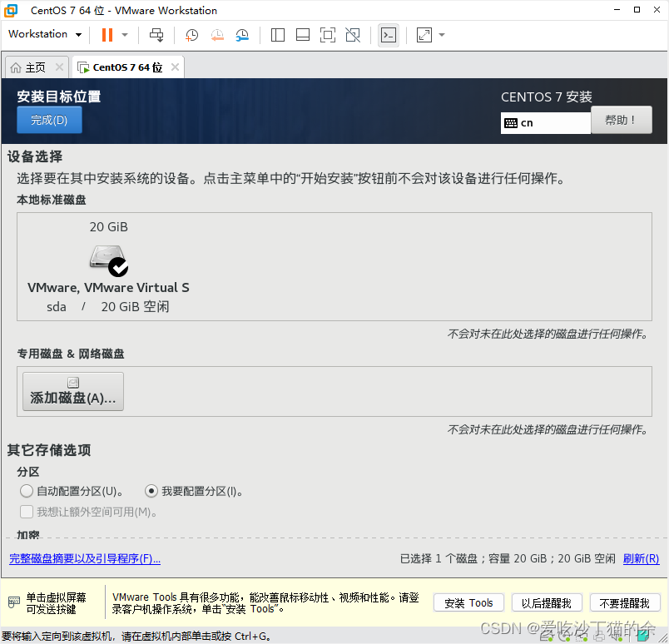The image size is (669, 644).
Task: Enter full screen mode icon
Action: [x=328, y=35]
